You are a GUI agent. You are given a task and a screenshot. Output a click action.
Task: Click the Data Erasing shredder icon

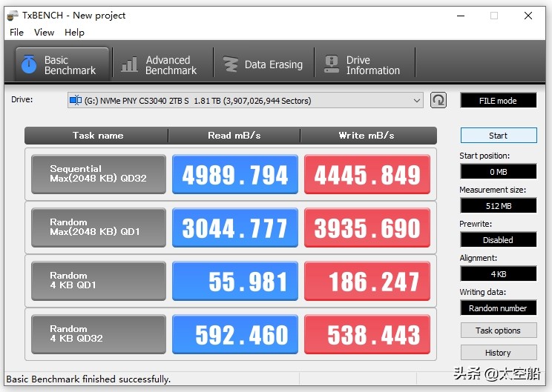(x=231, y=65)
